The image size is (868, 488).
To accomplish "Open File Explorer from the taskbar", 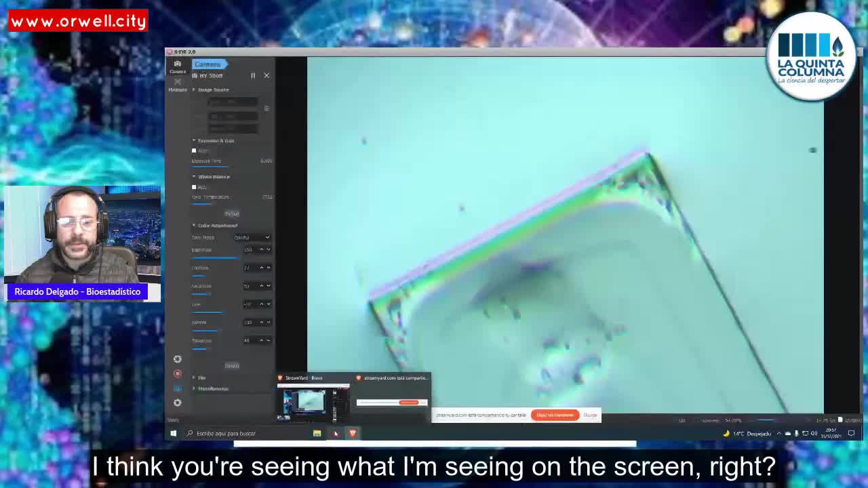I will 317,433.
